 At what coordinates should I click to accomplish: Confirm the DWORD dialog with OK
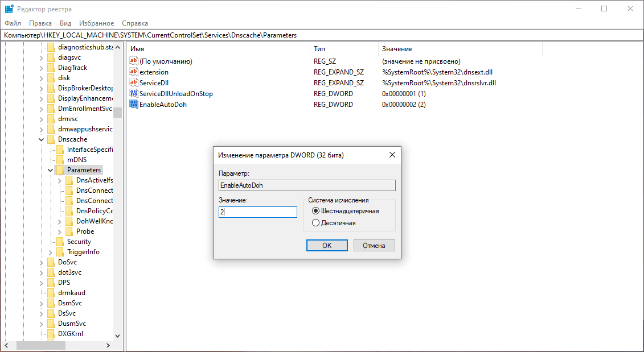pyautogui.click(x=327, y=245)
